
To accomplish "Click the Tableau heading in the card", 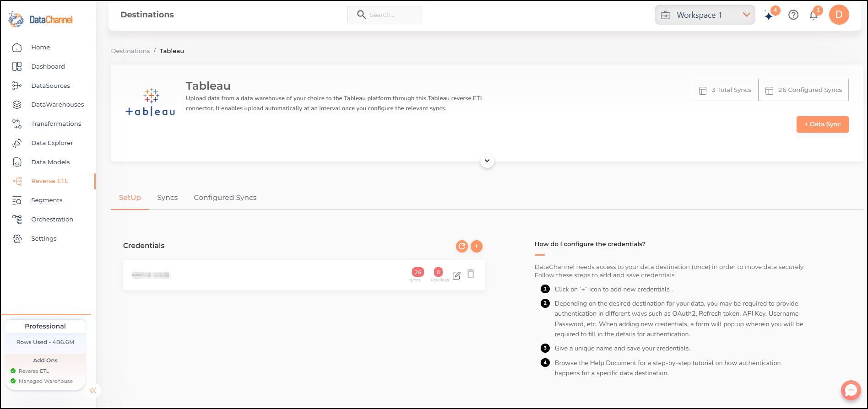I will pos(208,86).
